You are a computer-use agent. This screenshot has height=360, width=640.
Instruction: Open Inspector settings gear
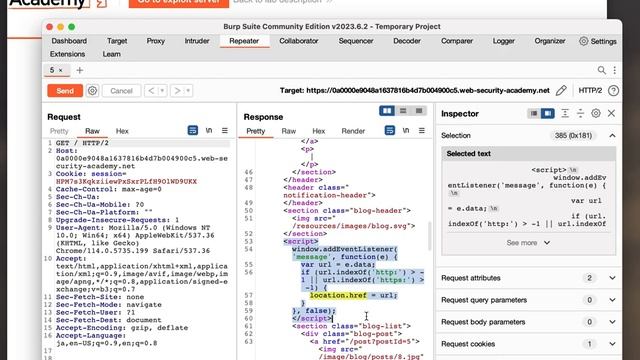coord(596,113)
